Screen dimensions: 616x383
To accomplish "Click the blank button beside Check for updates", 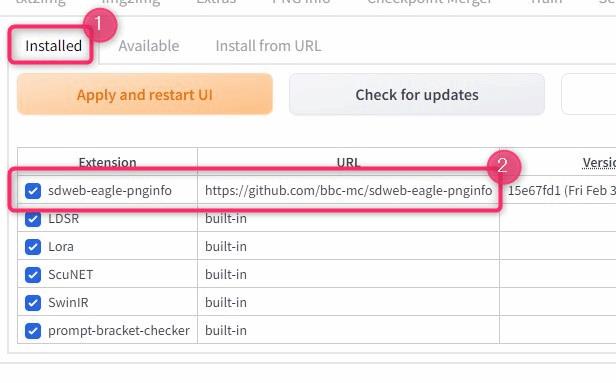I will click(x=589, y=95).
